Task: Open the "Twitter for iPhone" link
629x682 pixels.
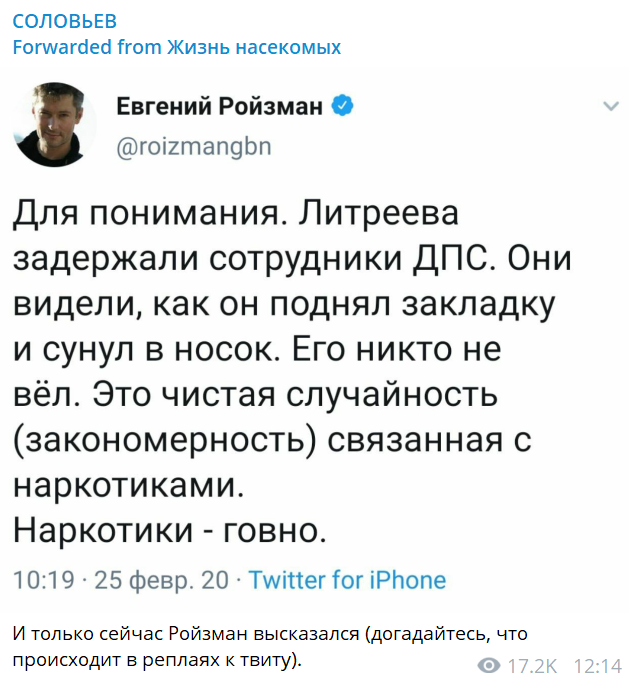Action: point(347,580)
